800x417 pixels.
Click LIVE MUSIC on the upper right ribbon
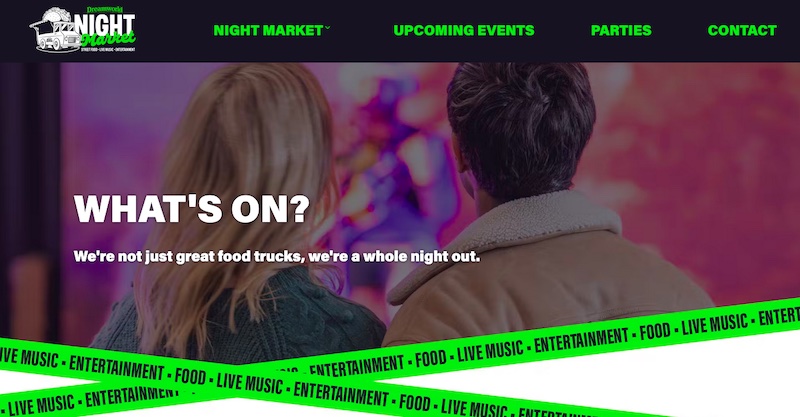click(714, 324)
